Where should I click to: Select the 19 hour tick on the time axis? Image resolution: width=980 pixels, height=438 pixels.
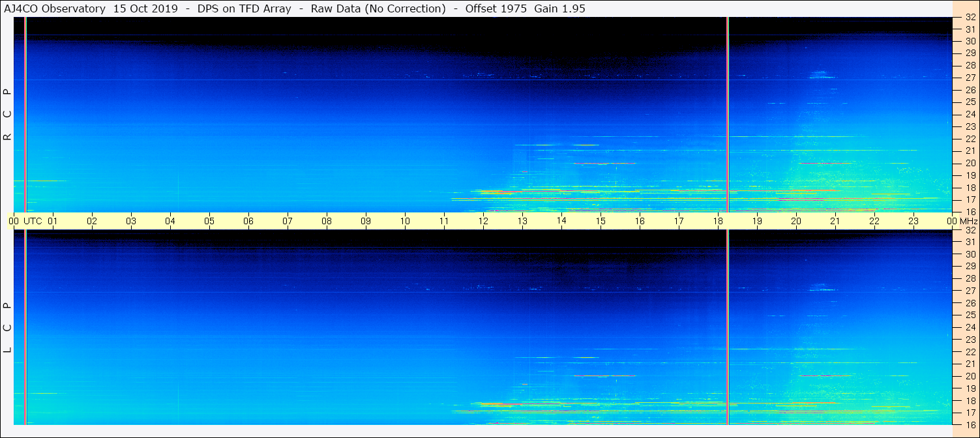point(757,221)
